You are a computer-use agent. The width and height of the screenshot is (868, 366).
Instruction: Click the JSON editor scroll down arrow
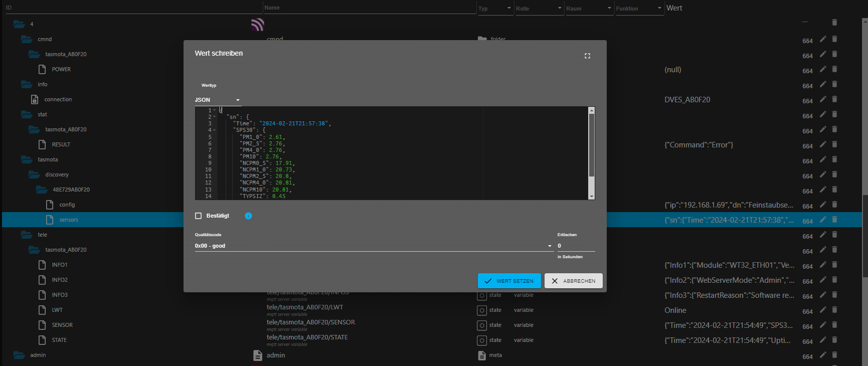592,196
